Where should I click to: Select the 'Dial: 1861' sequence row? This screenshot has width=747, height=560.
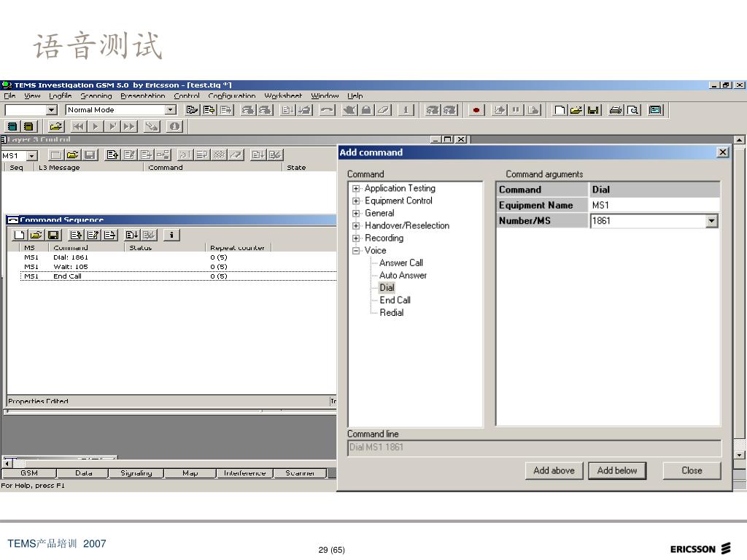click(178, 257)
